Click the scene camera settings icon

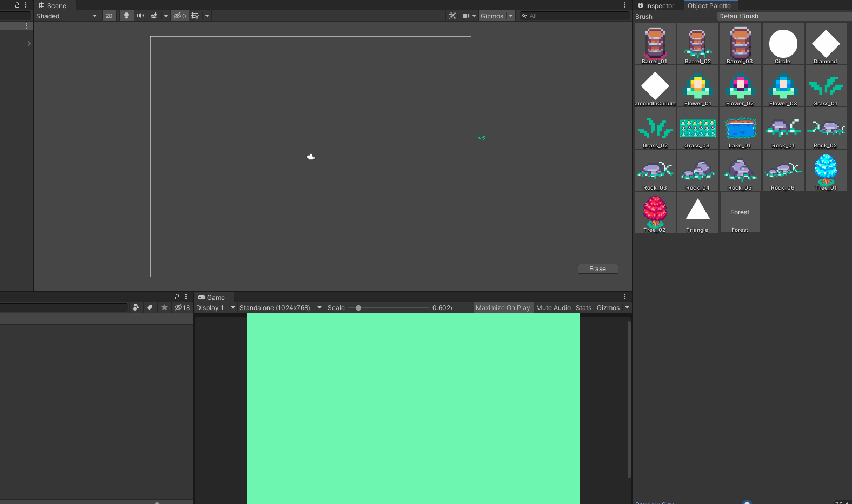point(466,16)
